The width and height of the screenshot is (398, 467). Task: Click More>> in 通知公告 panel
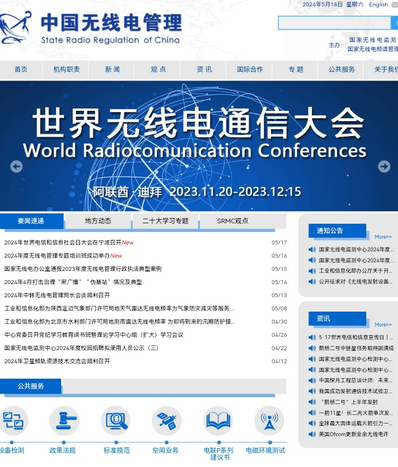[383, 237]
